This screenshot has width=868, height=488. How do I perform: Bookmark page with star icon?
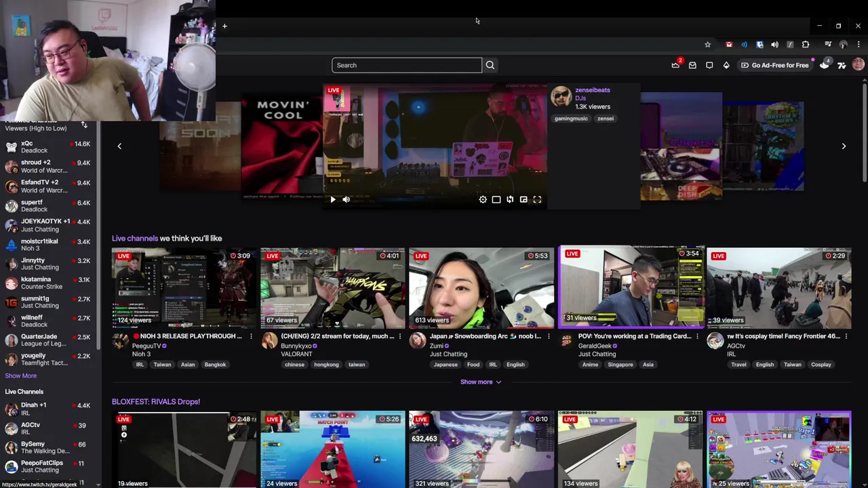click(x=707, y=45)
